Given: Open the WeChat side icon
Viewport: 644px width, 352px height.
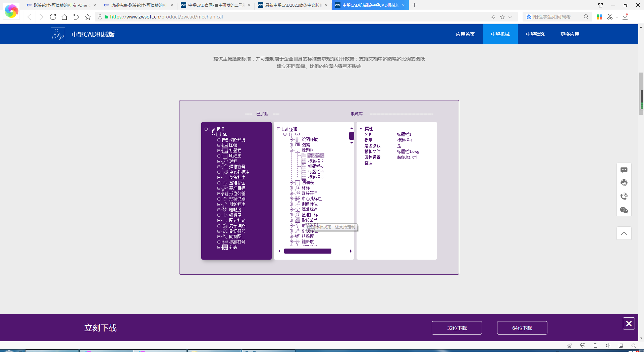Looking at the screenshot, I should coord(624,210).
